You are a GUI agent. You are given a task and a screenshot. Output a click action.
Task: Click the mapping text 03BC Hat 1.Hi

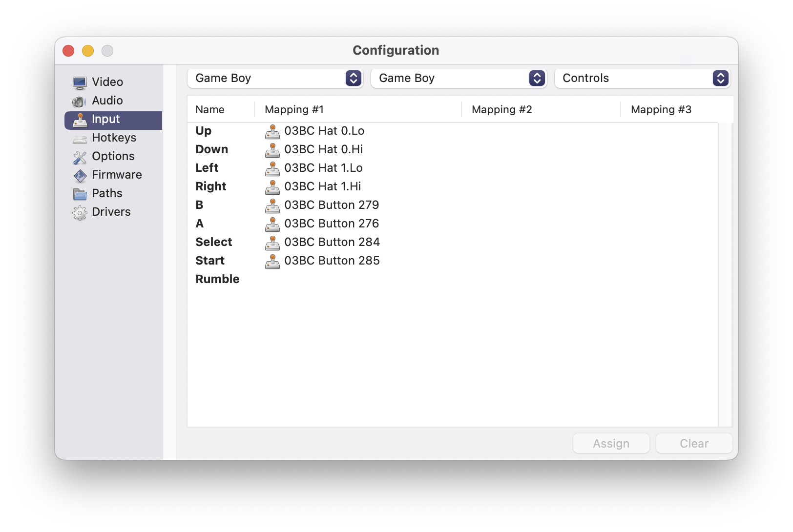coord(323,186)
